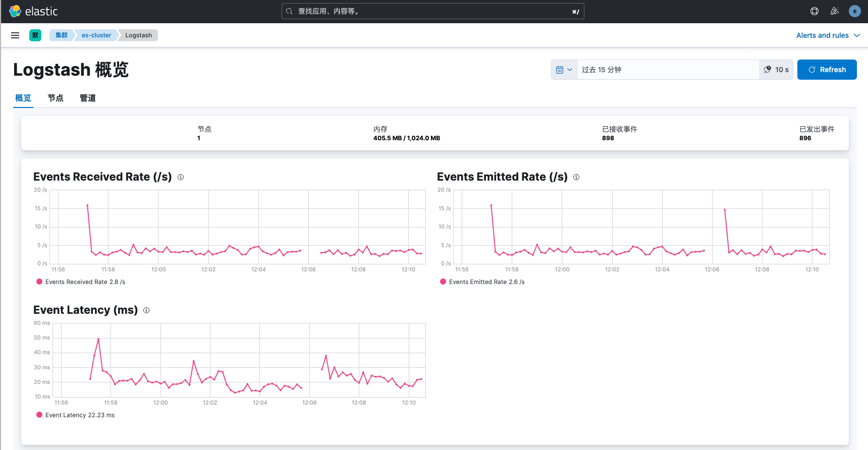Go to the es-cluster breadcrumb
This screenshot has height=450, width=868.
[96, 35]
